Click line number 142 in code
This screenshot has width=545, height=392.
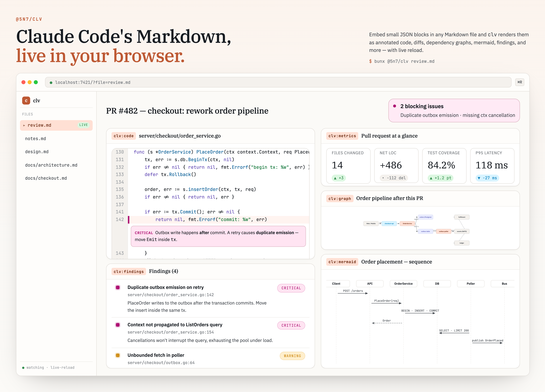[120, 219]
